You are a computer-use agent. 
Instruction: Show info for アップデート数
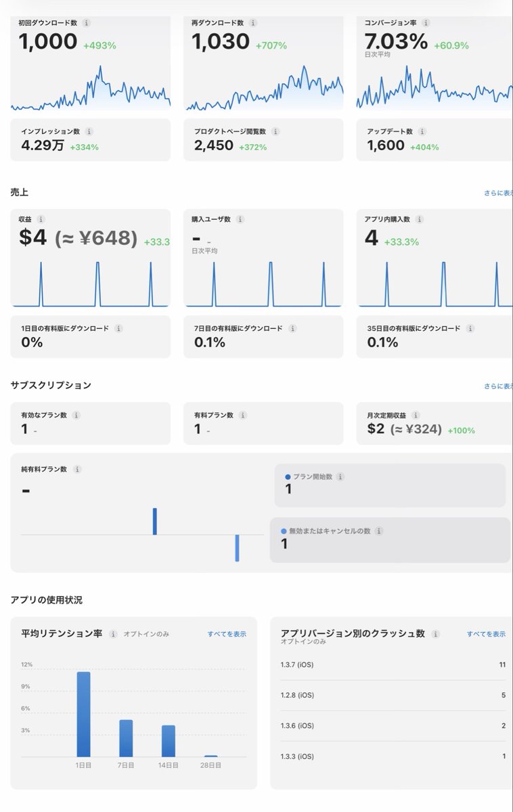[x=422, y=132]
